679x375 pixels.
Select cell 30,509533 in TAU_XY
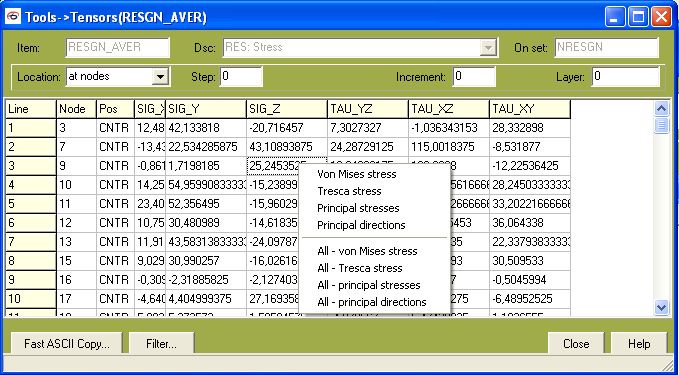[x=530, y=261]
